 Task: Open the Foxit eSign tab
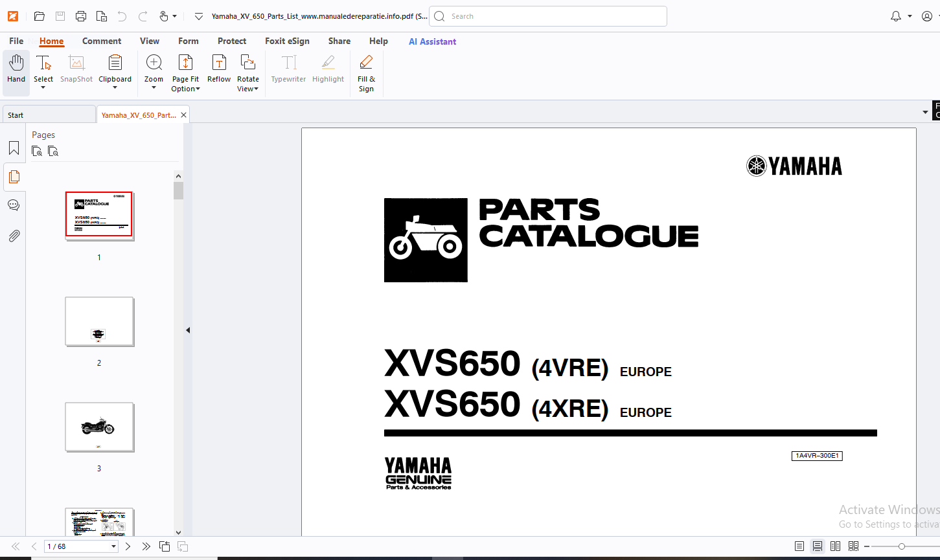(x=287, y=41)
